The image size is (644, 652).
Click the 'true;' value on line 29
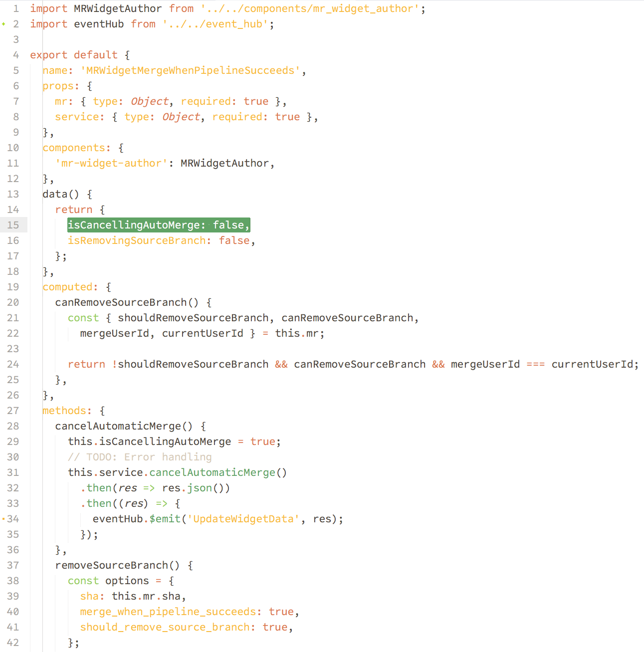pos(265,441)
